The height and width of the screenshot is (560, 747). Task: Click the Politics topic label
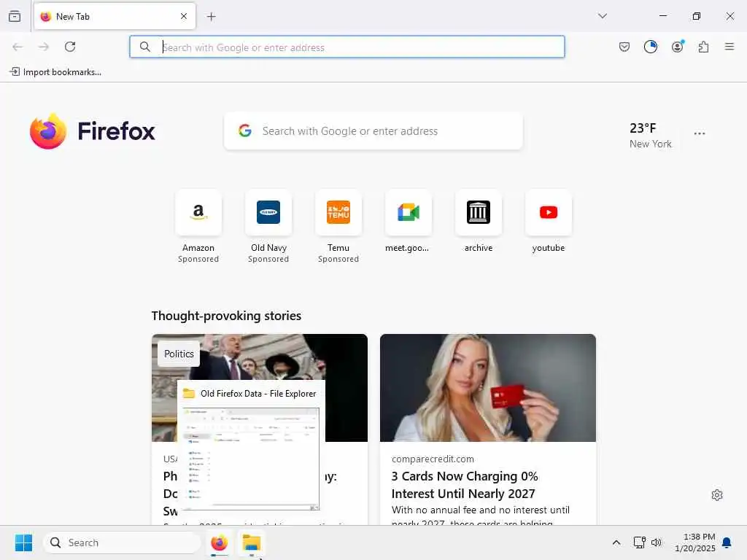click(x=179, y=354)
